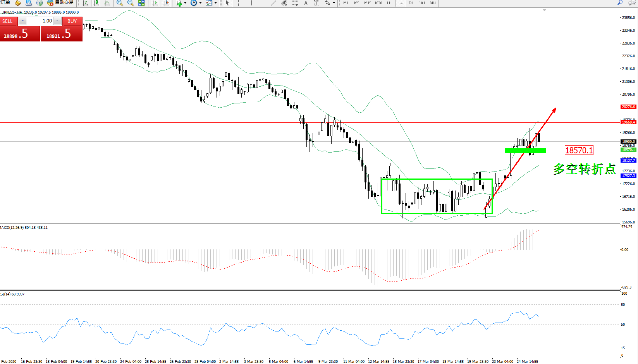
Task: Toggle the chart shift button
Action: (x=166, y=3)
